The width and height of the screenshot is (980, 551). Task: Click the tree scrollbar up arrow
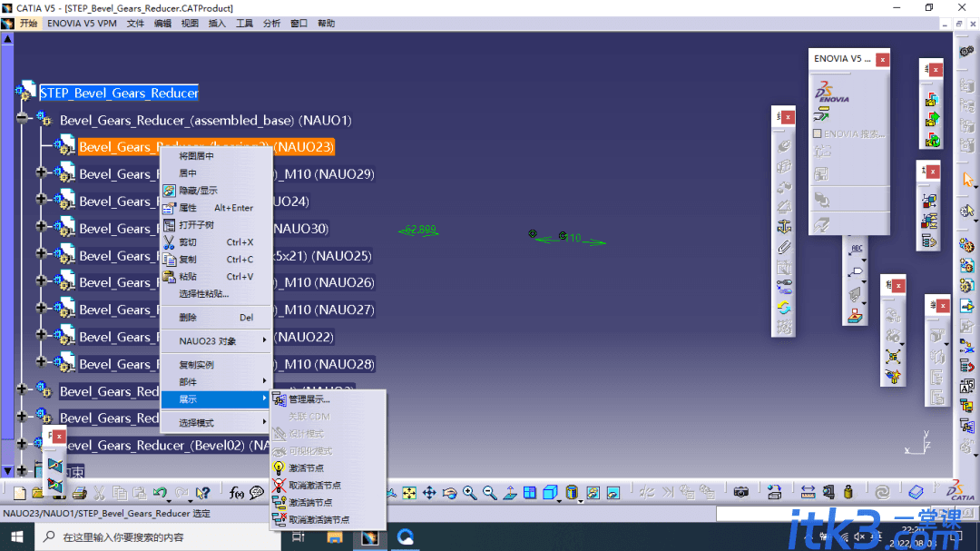(x=7, y=39)
